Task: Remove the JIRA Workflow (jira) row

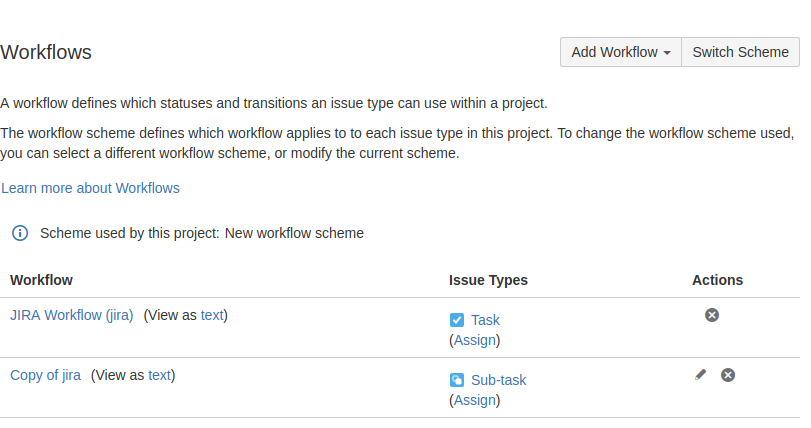Action: point(712,315)
